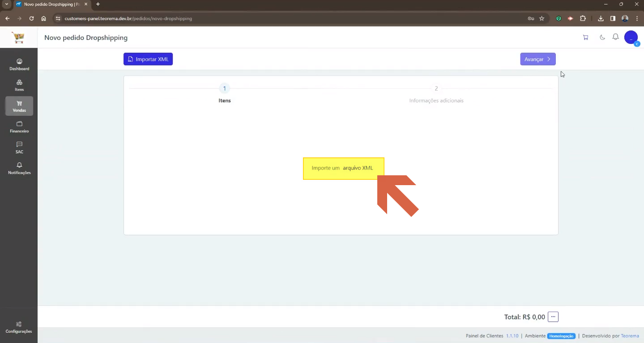Open the three-dots menu beside total
644x343 pixels.
point(553,317)
